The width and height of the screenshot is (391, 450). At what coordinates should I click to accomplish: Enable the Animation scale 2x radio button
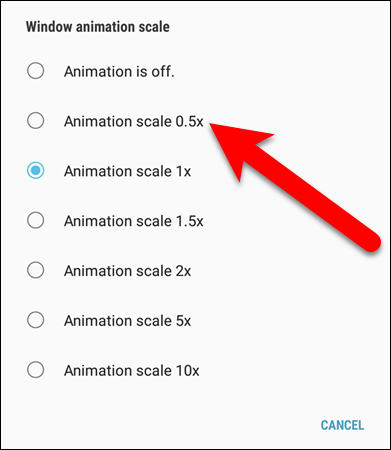[x=35, y=270]
